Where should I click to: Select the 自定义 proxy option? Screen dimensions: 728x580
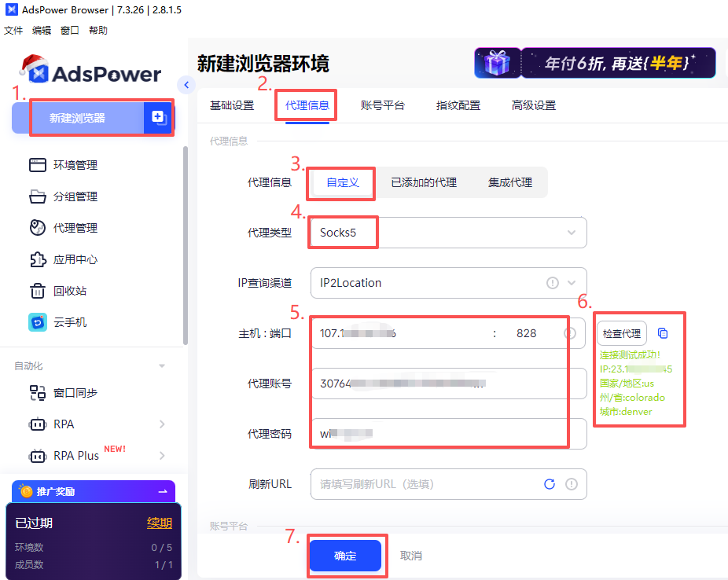click(x=343, y=182)
